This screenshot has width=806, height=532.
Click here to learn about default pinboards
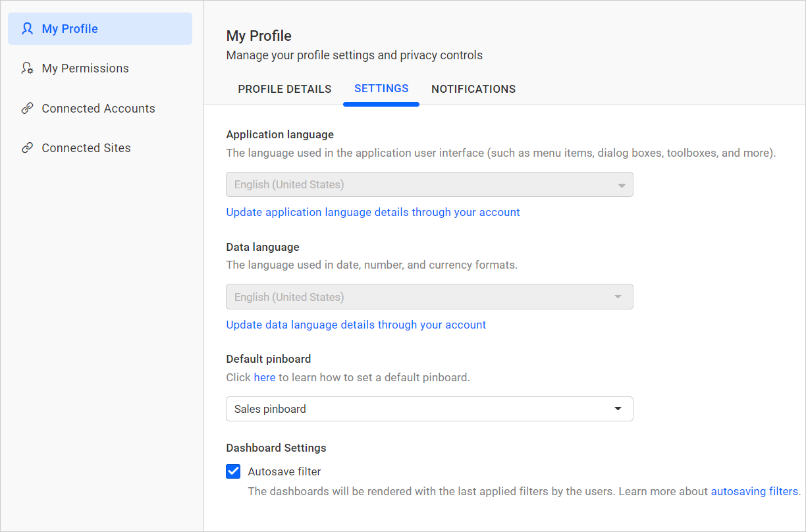click(265, 377)
